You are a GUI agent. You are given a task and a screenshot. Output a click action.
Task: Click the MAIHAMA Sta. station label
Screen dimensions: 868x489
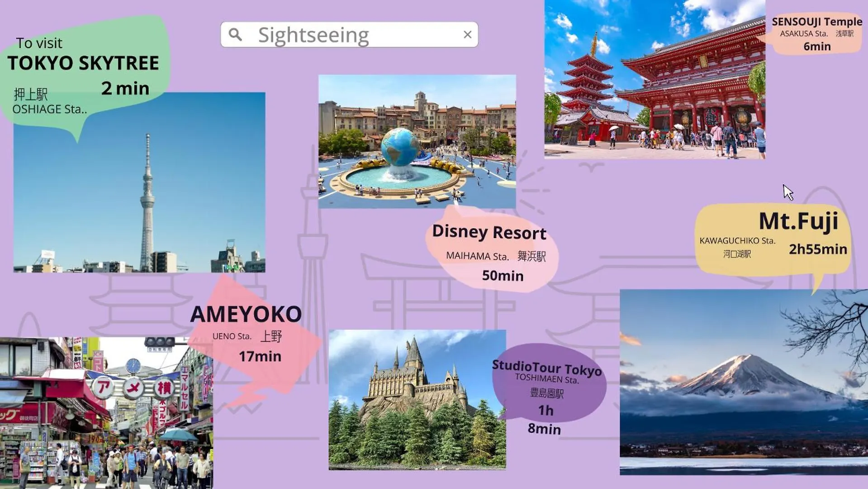pos(477,256)
